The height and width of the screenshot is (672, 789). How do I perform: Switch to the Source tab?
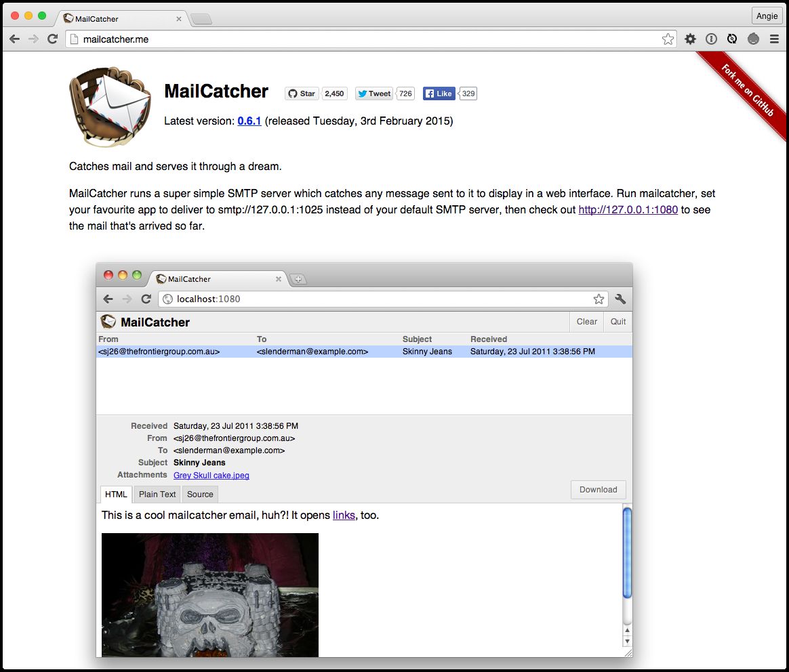[x=200, y=495]
